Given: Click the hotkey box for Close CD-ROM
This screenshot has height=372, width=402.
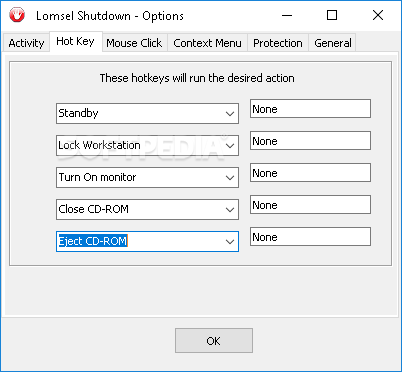Looking at the screenshot, I should (310, 205).
